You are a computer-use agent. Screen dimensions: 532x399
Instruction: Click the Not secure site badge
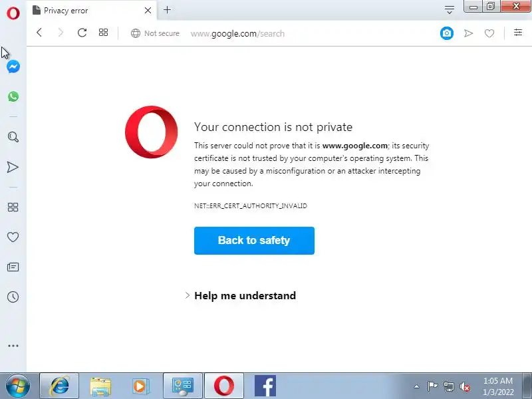pos(155,33)
